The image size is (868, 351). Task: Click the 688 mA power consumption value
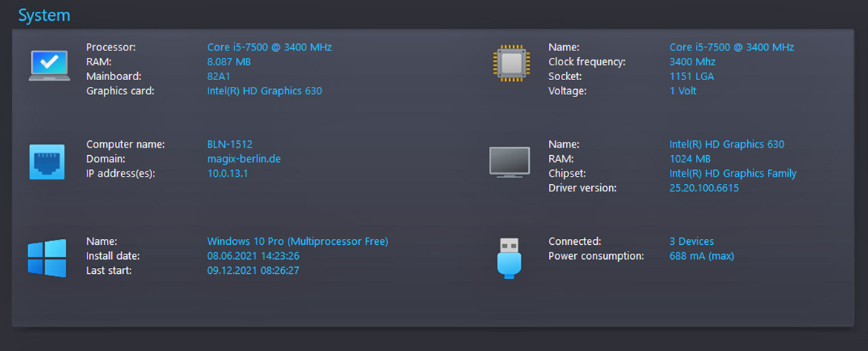coord(702,256)
